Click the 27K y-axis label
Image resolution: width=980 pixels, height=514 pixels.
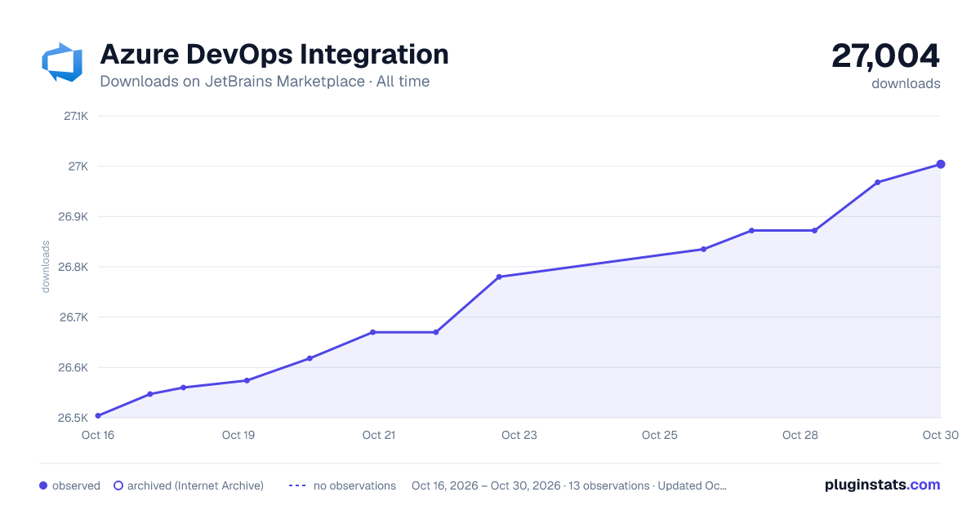coord(78,166)
